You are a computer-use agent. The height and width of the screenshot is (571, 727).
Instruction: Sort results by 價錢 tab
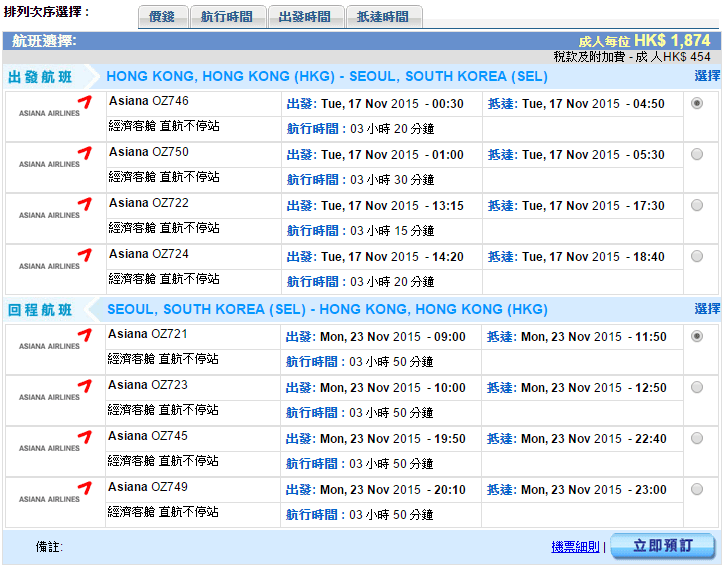(161, 17)
